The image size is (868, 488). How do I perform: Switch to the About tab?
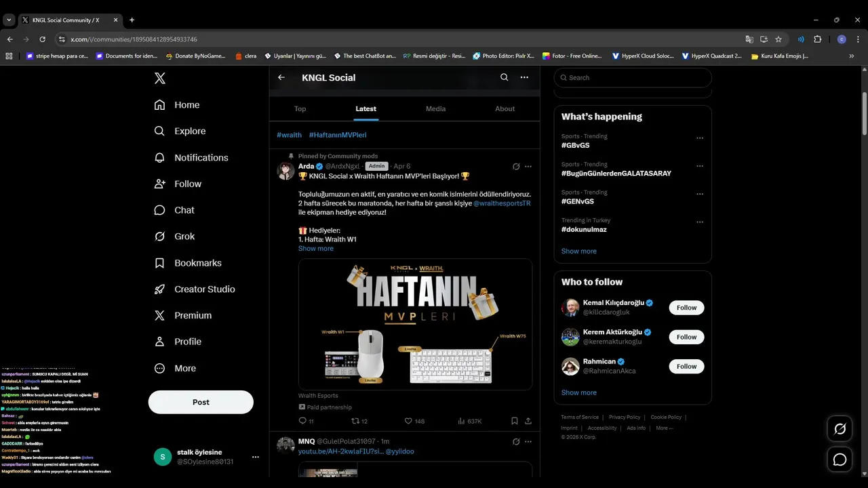[505, 108]
